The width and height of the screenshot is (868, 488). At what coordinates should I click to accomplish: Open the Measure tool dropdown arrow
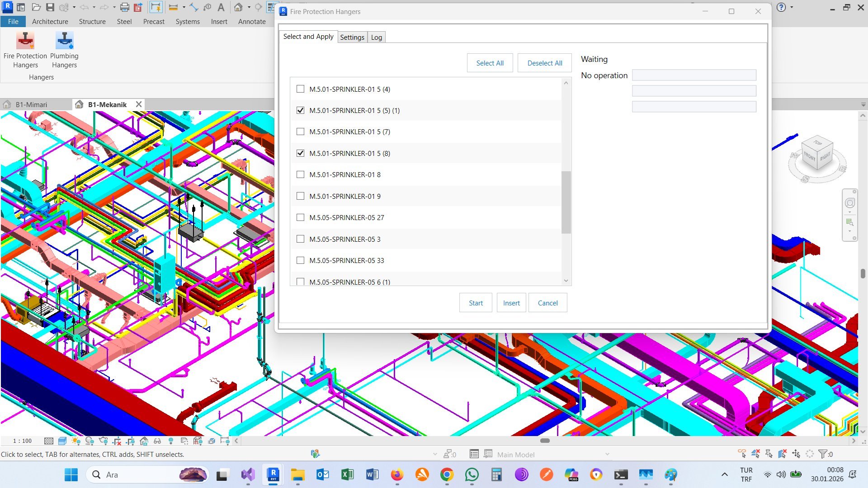pos(184,7)
